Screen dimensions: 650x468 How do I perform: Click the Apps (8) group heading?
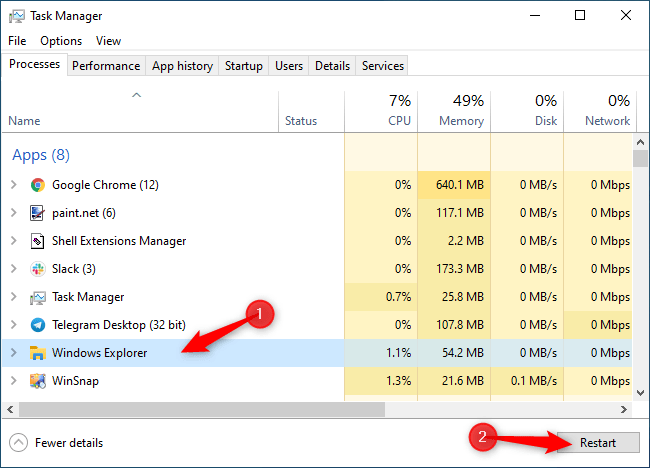tap(41, 155)
